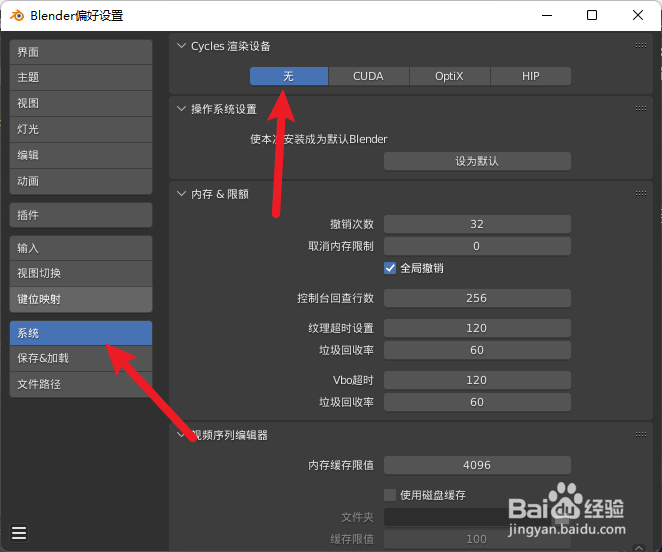Open the 界面 preferences tab
This screenshot has height=552, width=662.
click(81, 52)
